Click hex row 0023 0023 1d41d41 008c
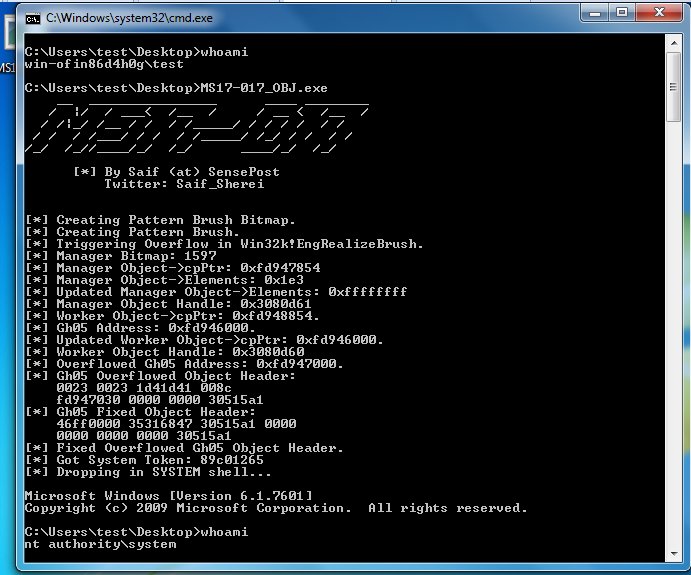The image size is (691, 575). click(144, 388)
